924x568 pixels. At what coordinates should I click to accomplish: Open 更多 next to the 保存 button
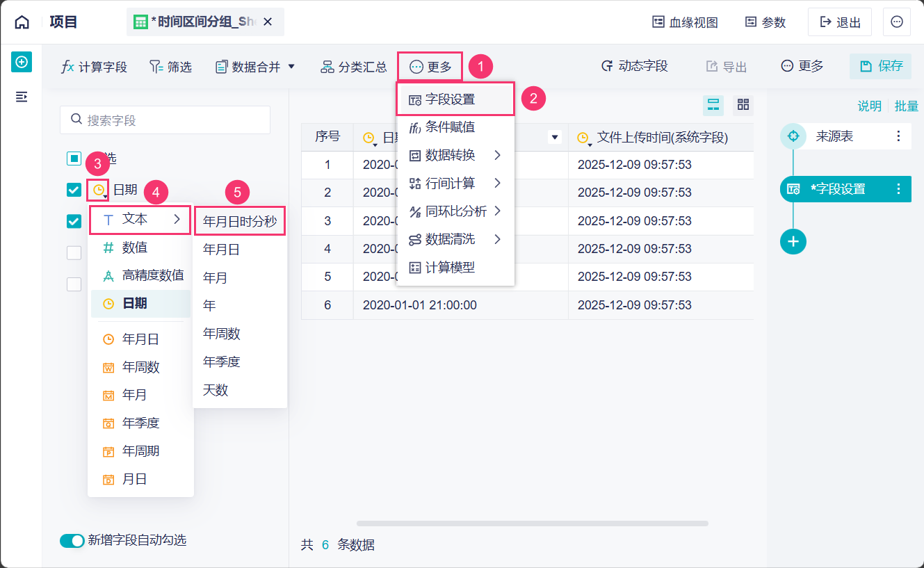802,66
